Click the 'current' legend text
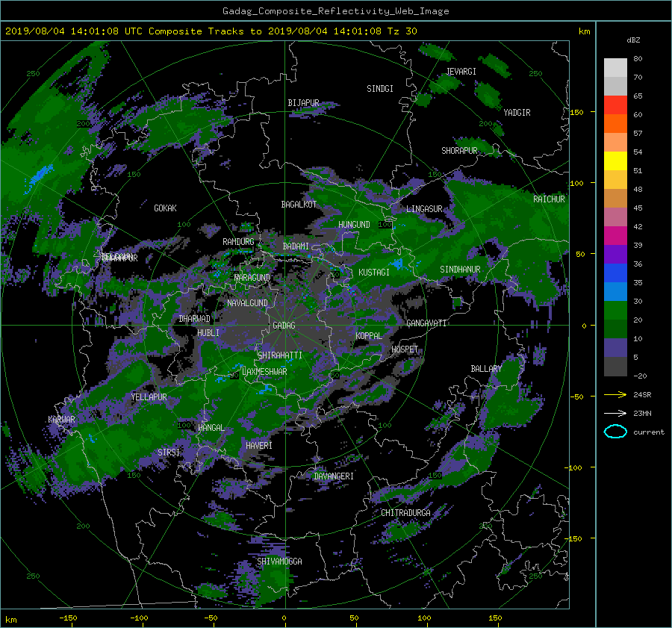The image size is (672, 628). point(649,432)
